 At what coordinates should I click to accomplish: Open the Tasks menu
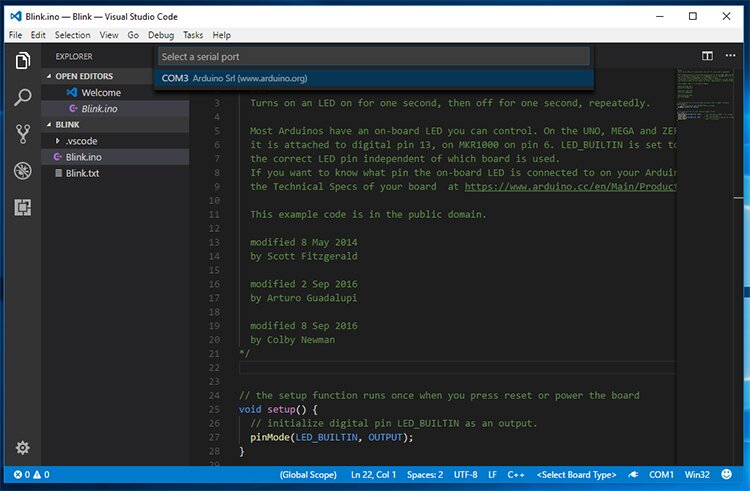(x=193, y=35)
